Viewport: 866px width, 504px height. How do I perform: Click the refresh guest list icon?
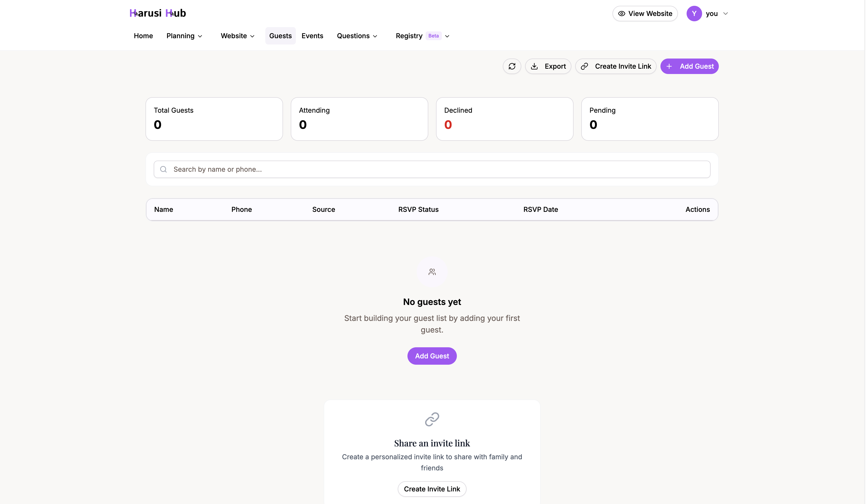pyautogui.click(x=512, y=66)
